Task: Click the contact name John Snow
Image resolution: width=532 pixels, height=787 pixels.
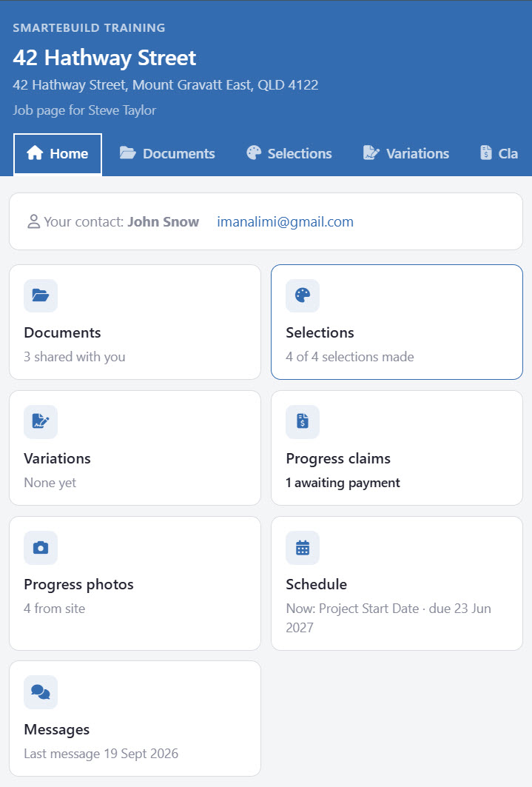Action: [163, 222]
